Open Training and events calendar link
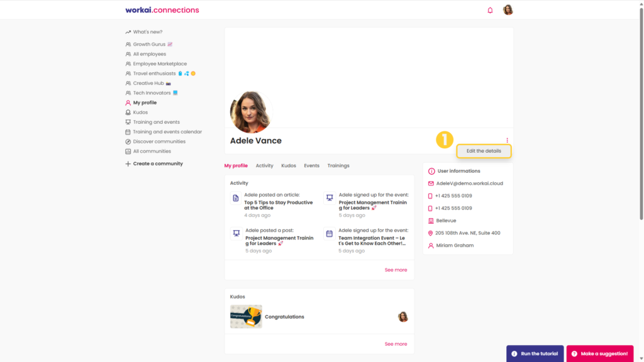644x362 pixels. click(167, 132)
